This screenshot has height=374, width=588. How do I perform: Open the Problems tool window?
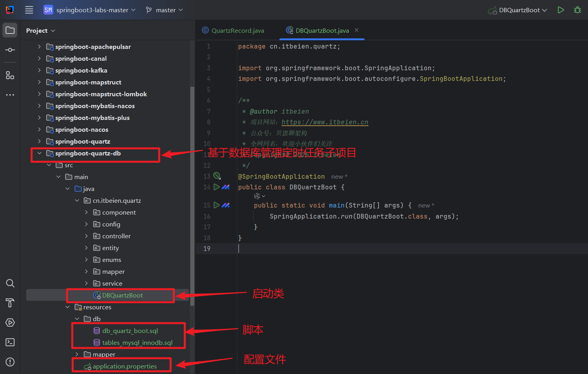coord(10,362)
